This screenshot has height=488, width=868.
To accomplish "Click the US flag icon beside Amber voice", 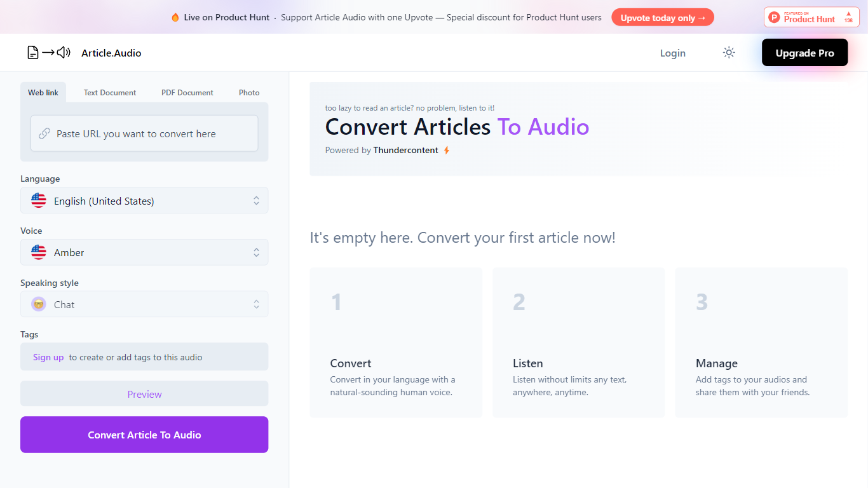I will coord(39,252).
